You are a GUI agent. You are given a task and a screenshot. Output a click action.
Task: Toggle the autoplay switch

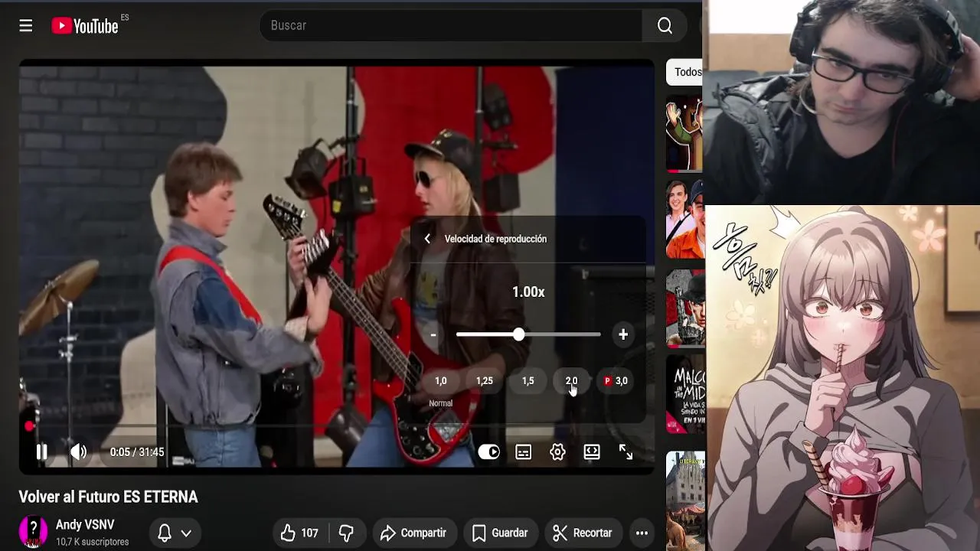[x=488, y=452]
